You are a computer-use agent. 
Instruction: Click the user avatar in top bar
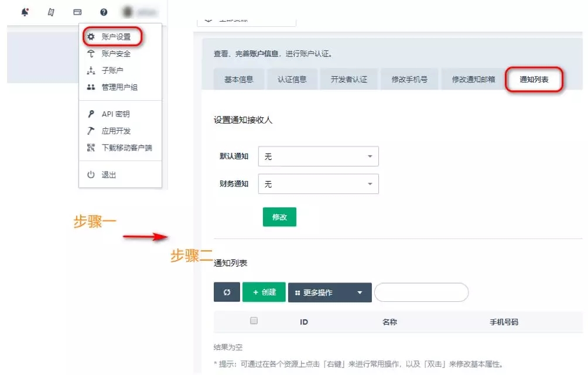(128, 12)
